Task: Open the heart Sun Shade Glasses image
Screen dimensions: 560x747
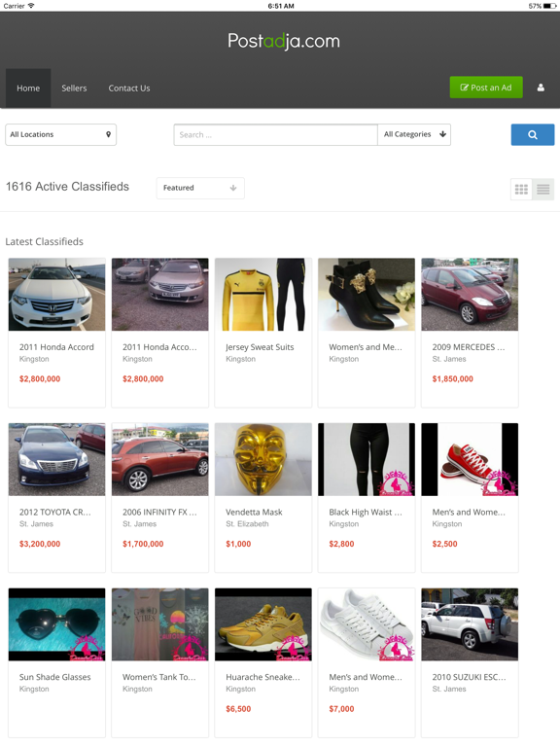Action: tap(56, 624)
